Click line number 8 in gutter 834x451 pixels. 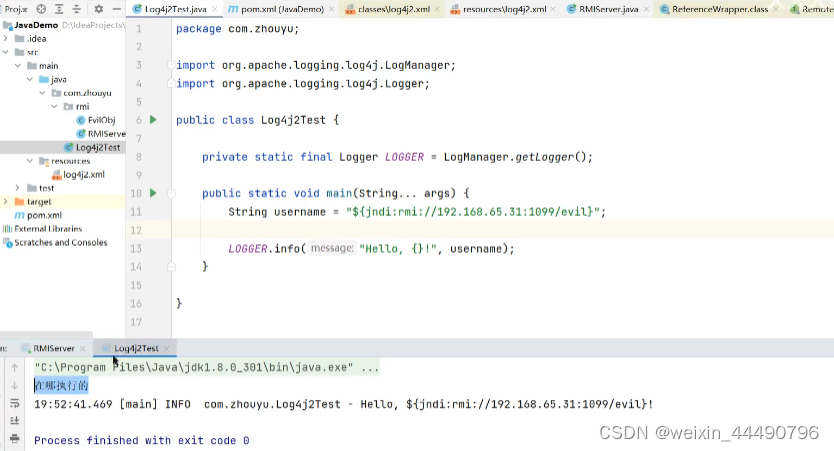coord(139,157)
